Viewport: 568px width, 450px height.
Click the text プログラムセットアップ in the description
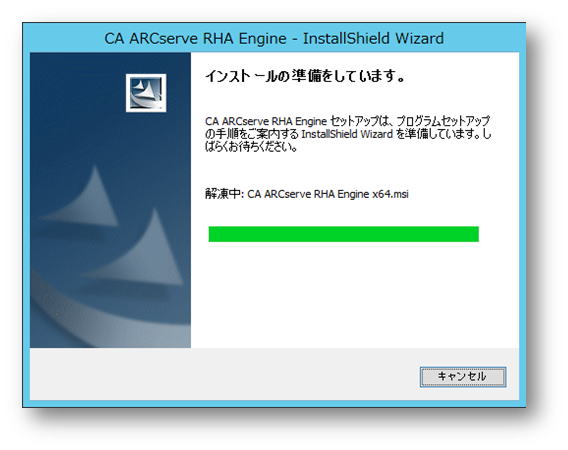click(x=443, y=121)
